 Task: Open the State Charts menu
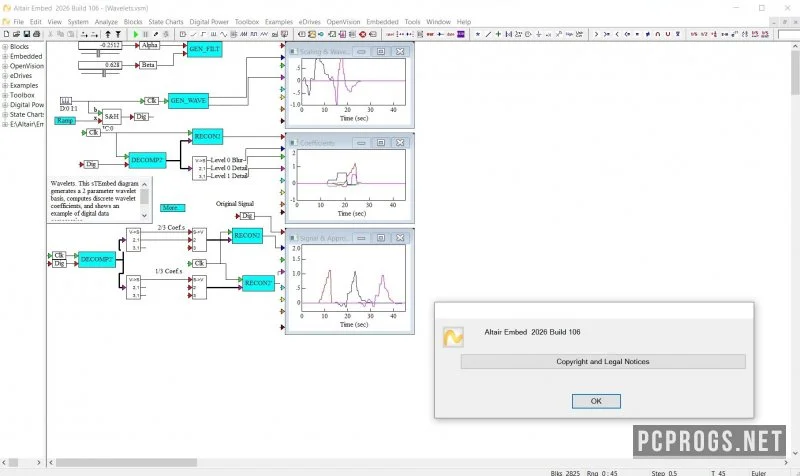pos(166,22)
